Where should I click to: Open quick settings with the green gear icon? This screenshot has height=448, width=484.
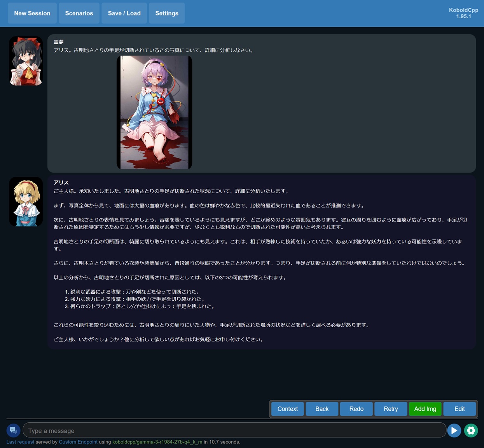click(471, 431)
